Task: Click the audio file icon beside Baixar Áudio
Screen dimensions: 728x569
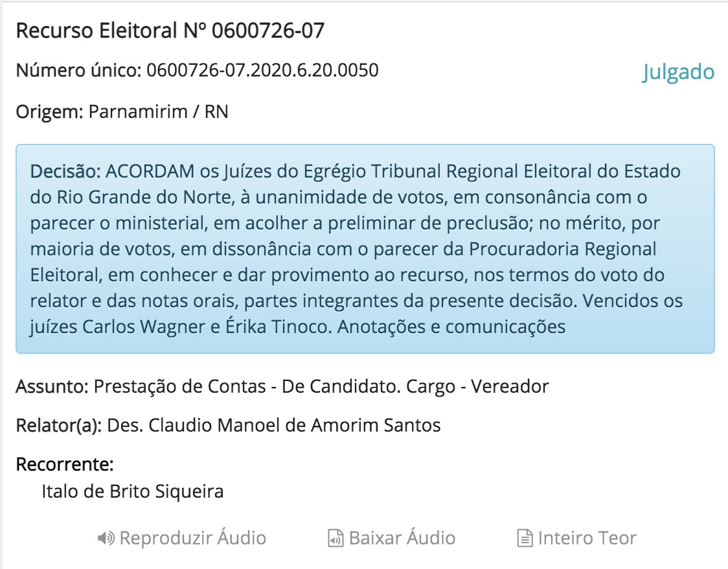Action: [336, 538]
